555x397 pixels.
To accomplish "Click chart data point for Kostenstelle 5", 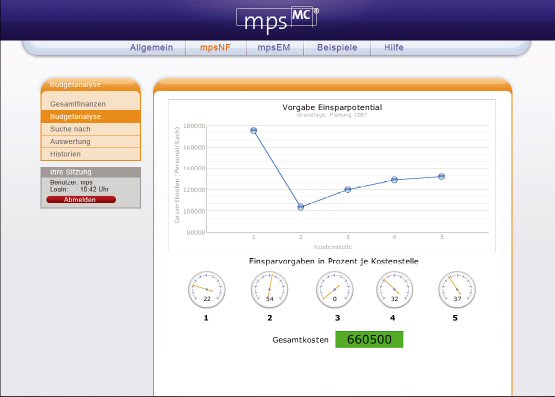I will click(441, 176).
